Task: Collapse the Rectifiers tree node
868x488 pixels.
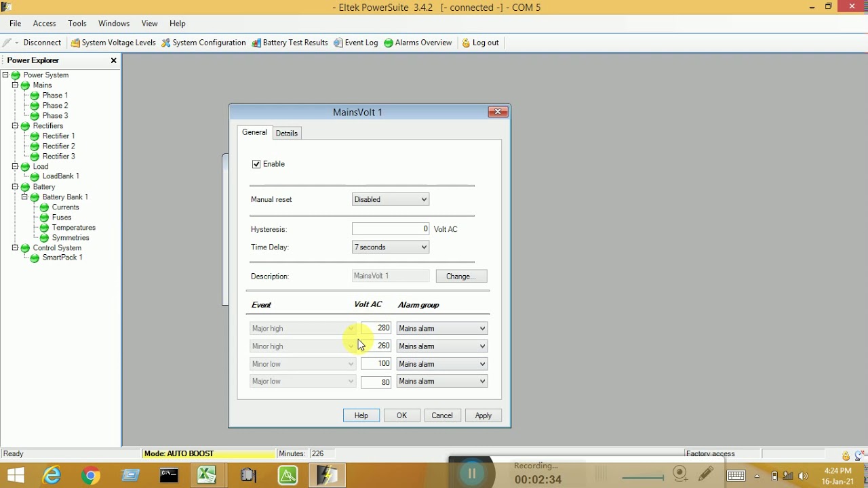Action: 15,125
